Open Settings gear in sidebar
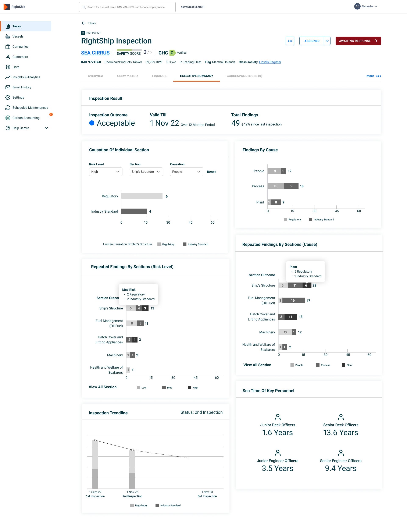407x532 pixels. [8, 97]
